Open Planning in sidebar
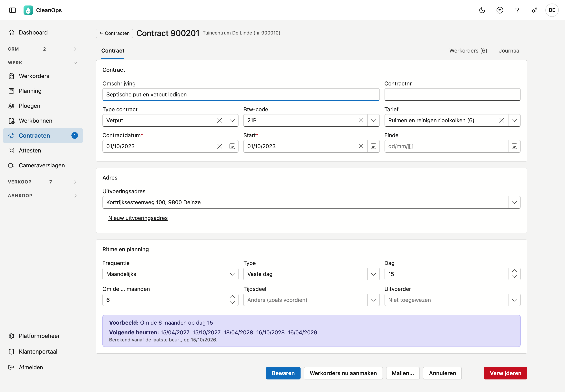 (43, 91)
